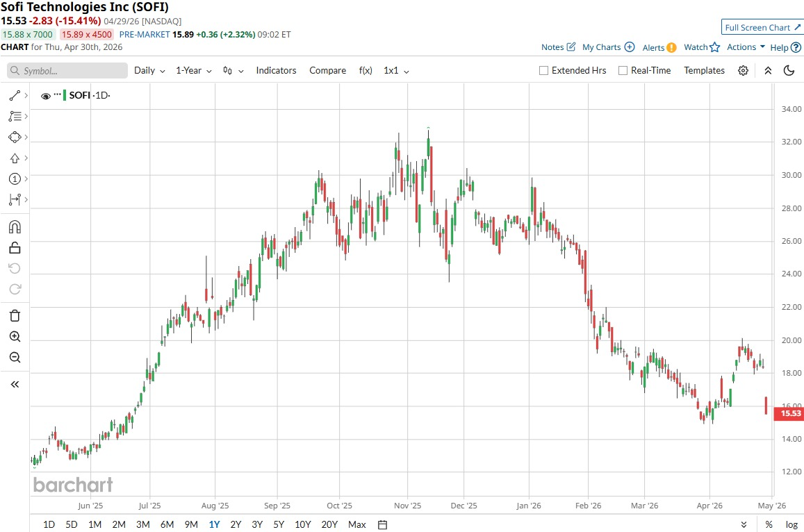The width and height of the screenshot is (804, 532).
Task: Select the 1Y time range
Action: [x=214, y=524]
